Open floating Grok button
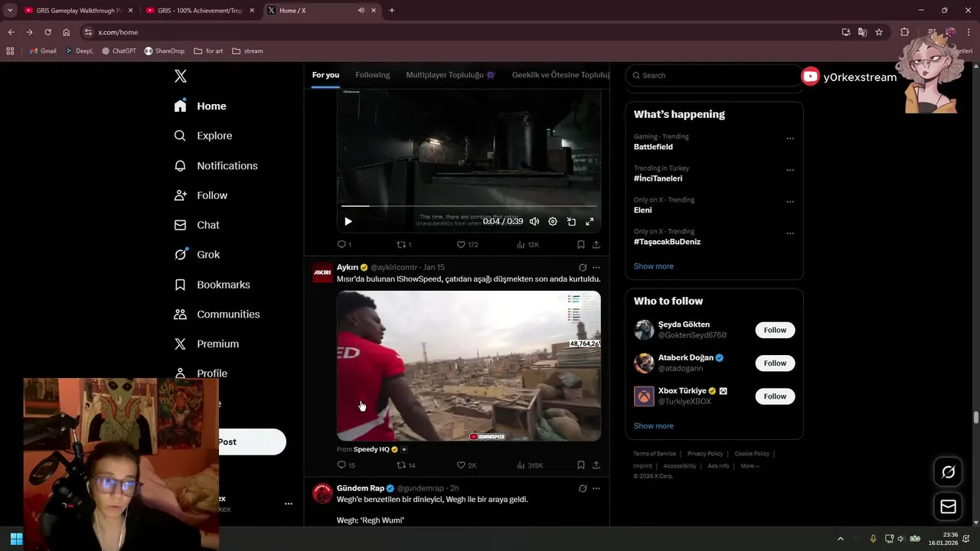 (x=948, y=472)
